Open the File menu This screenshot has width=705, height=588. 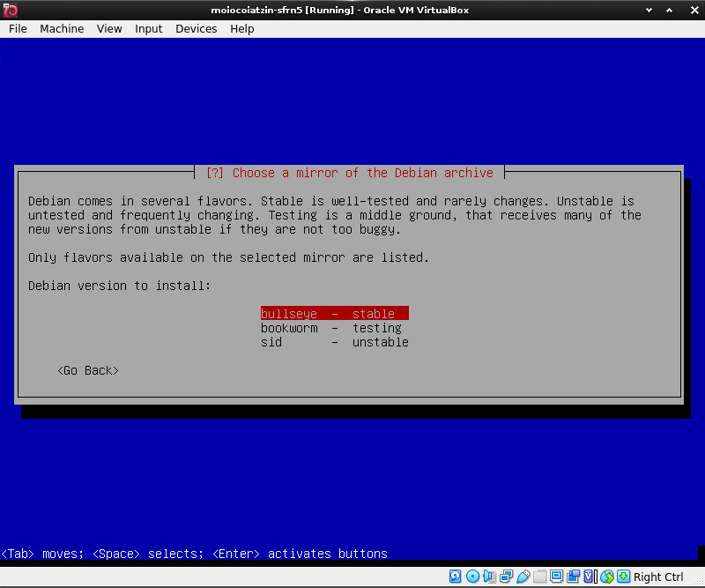(18, 29)
